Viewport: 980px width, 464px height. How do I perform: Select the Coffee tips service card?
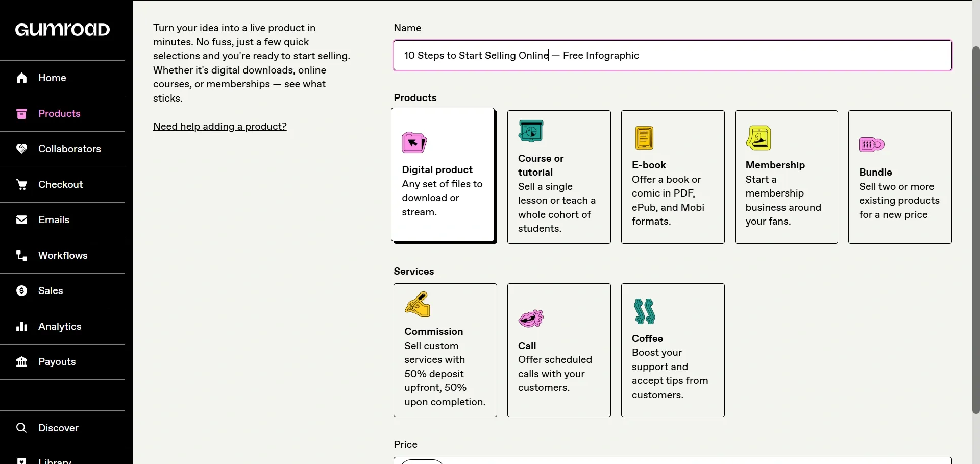(x=673, y=350)
